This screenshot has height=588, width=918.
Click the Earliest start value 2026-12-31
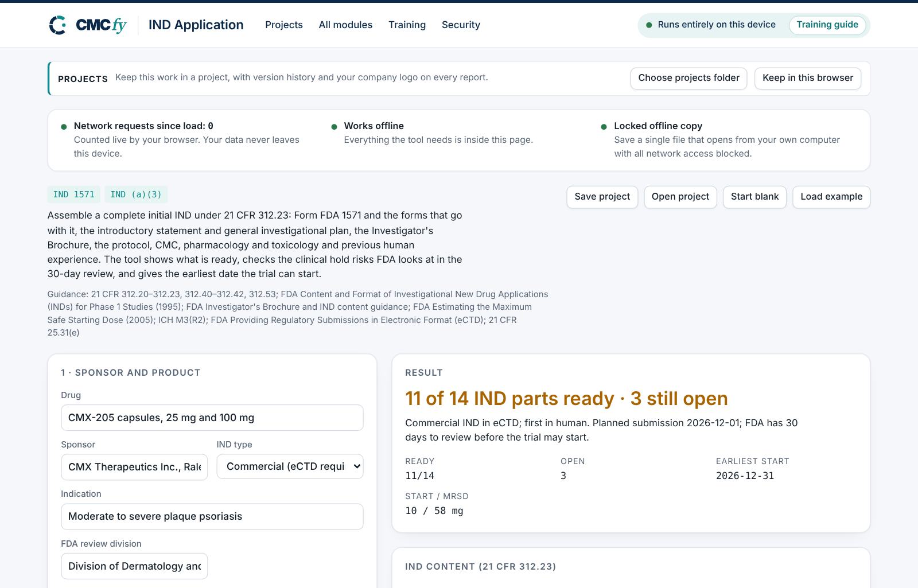click(x=745, y=476)
